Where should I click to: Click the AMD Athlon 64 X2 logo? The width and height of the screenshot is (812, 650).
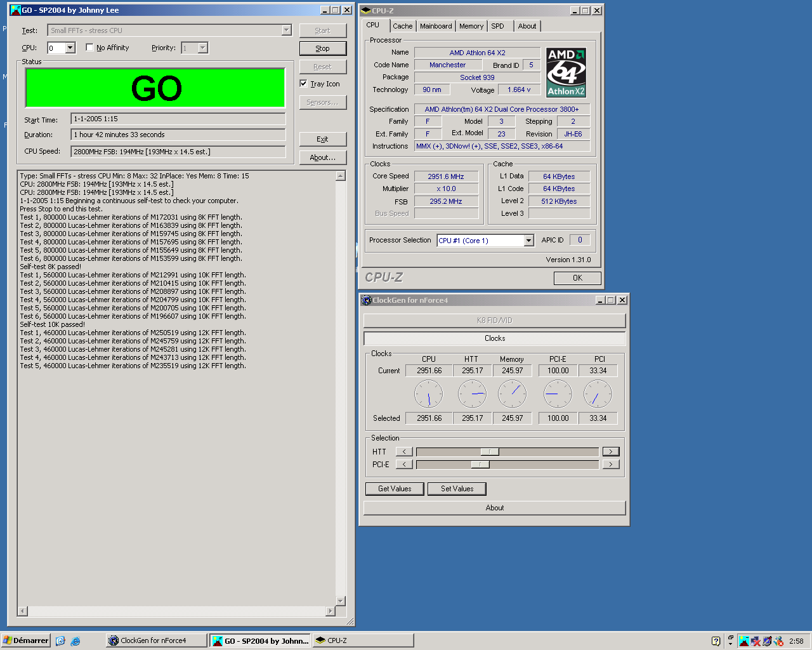(x=566, y=72)
